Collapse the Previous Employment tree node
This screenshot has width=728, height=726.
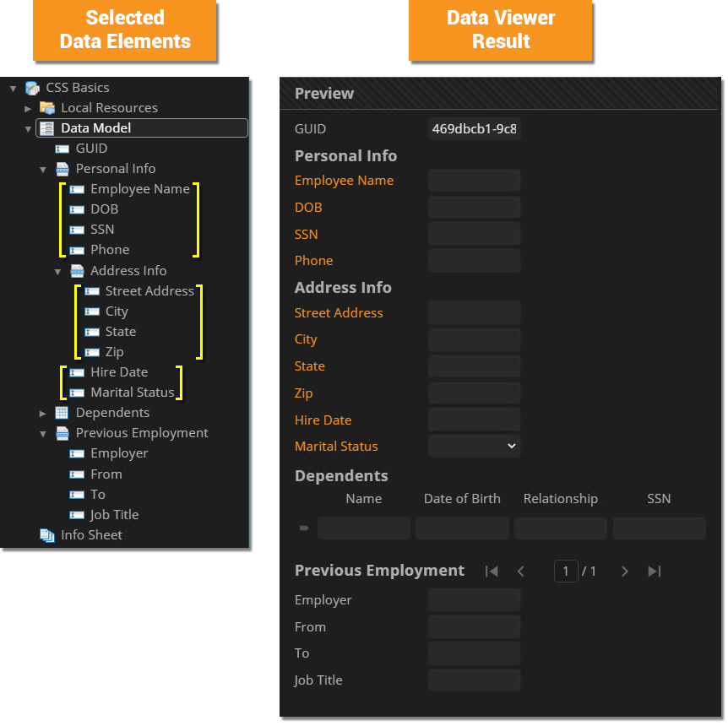tap(43, 434)
